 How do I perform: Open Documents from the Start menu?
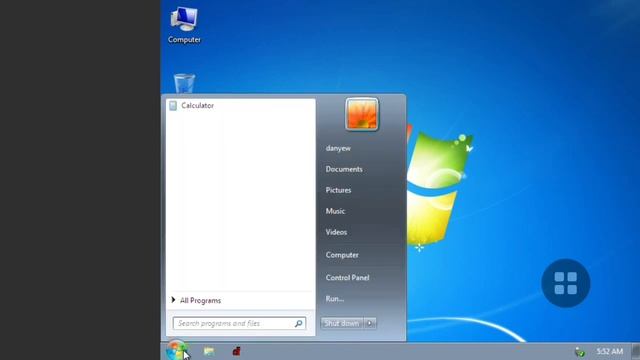click(x=344, y=169)
